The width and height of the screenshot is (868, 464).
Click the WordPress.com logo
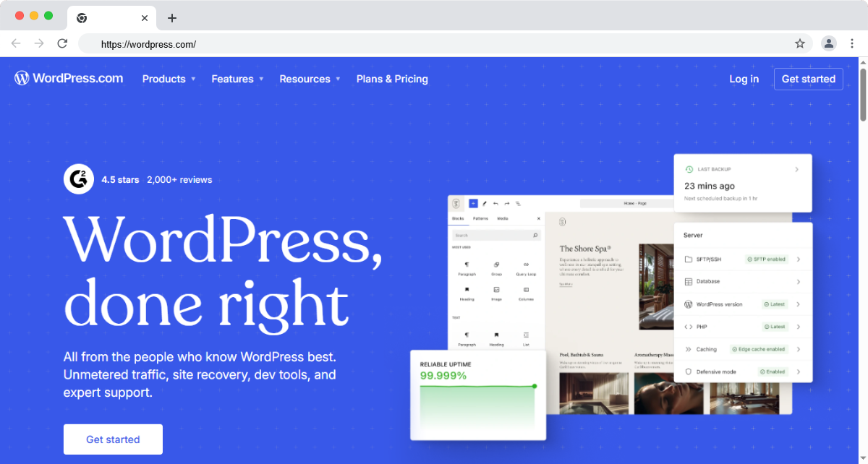(x=69, y=78)
